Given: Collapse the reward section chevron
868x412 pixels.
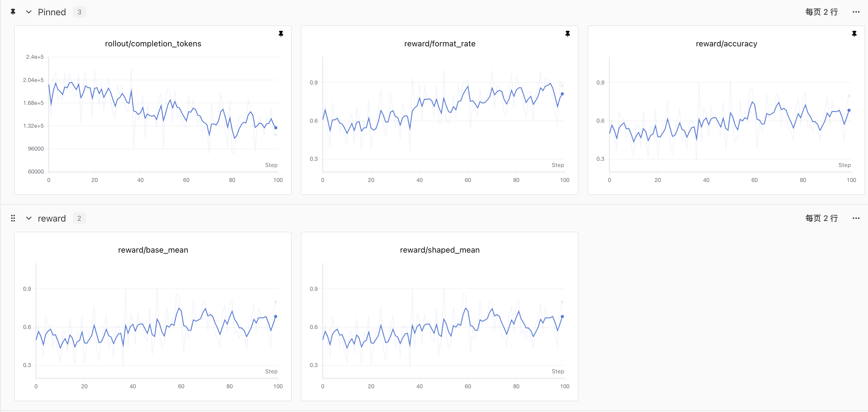Looking at the screenshot, I should point(29,218).
